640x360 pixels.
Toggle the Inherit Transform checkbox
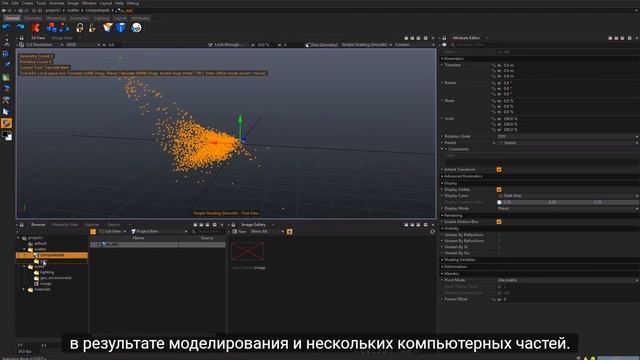pos(499,169)
